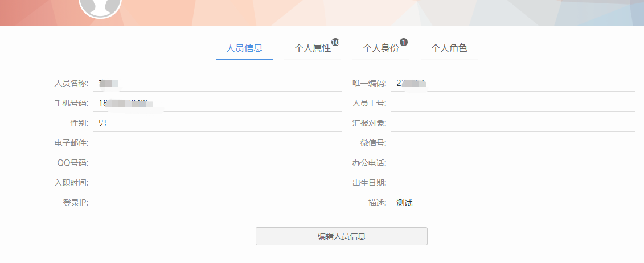Click the 唯一编码 field

click(x=512, y=83)
